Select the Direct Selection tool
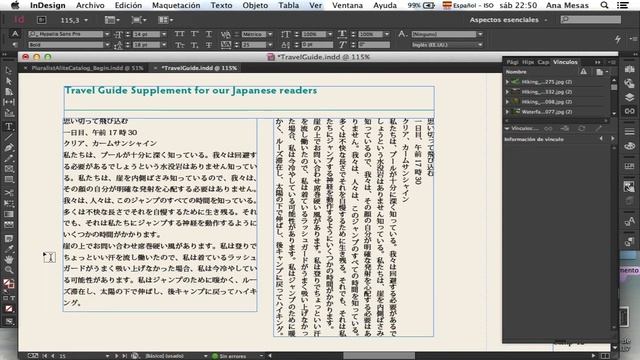 [9, 81]
